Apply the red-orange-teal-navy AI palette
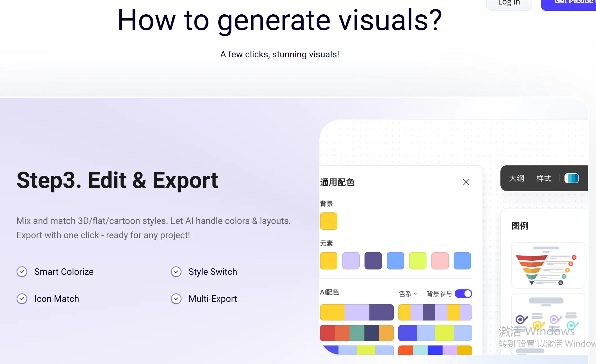The width and height of the screenshot is (596, 364). coord(357,333)
